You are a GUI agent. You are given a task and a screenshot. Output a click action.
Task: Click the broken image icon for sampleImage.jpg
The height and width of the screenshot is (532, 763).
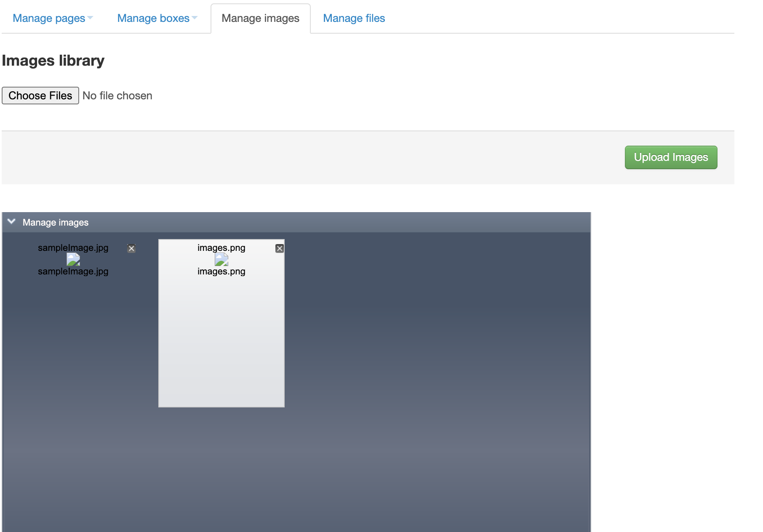(73, 260)
